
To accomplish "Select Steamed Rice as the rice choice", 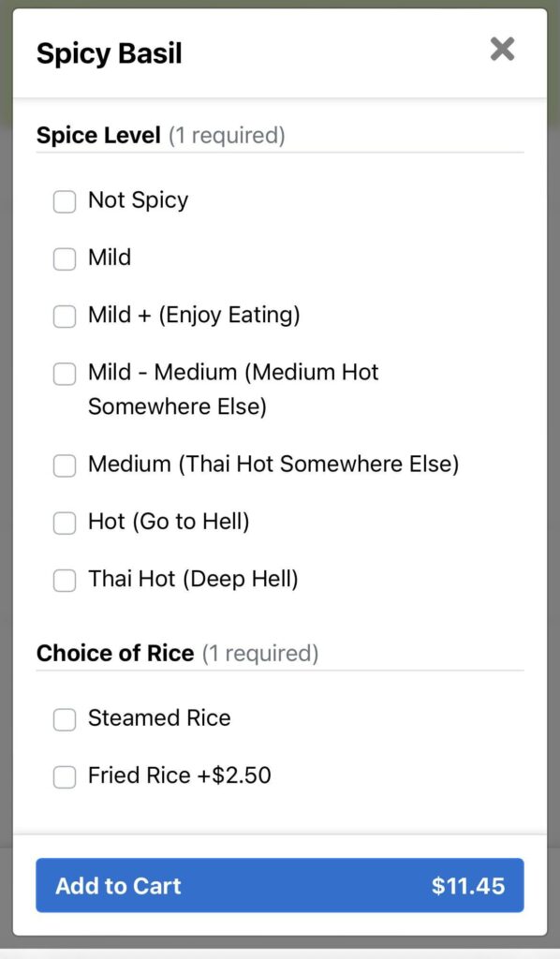I will [65, 719].
